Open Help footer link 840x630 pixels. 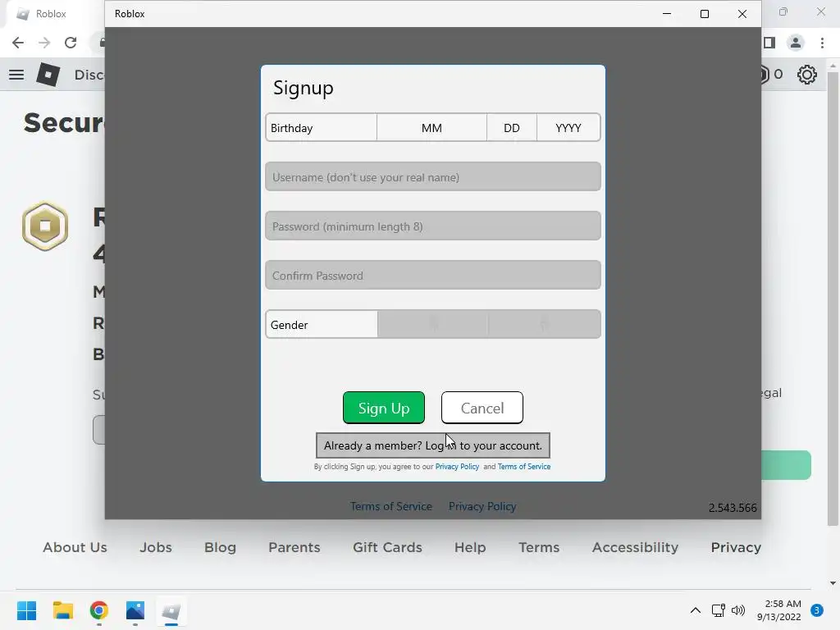pyautogui.click(x=470, y=547)
